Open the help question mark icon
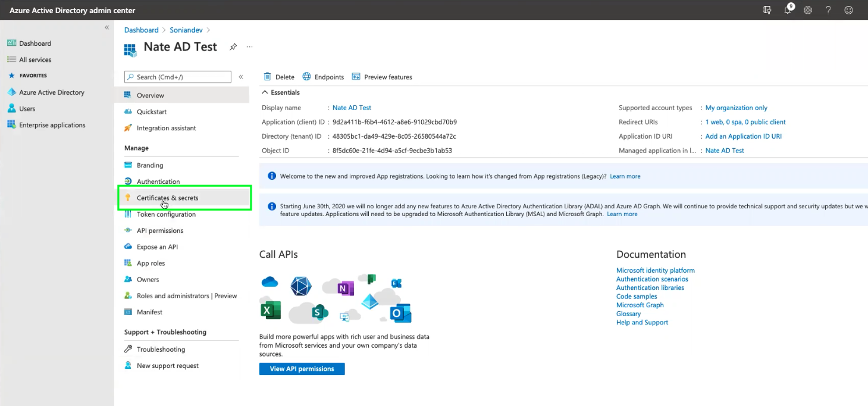The height and width of the screenshot is (406, 868). pyautogui.click(x=828, y=10)
